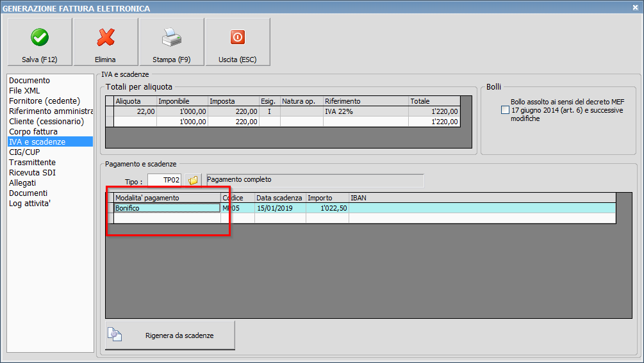Image resolution: width=644 pixels, height=363 pixels.
Task: Go to the Trasmittente section
Action: [x=50, y=163]
